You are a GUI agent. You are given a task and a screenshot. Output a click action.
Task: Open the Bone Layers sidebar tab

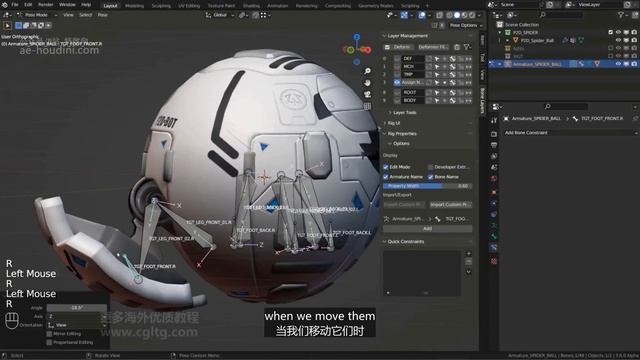pyautogui.click(x=482, y=101)
